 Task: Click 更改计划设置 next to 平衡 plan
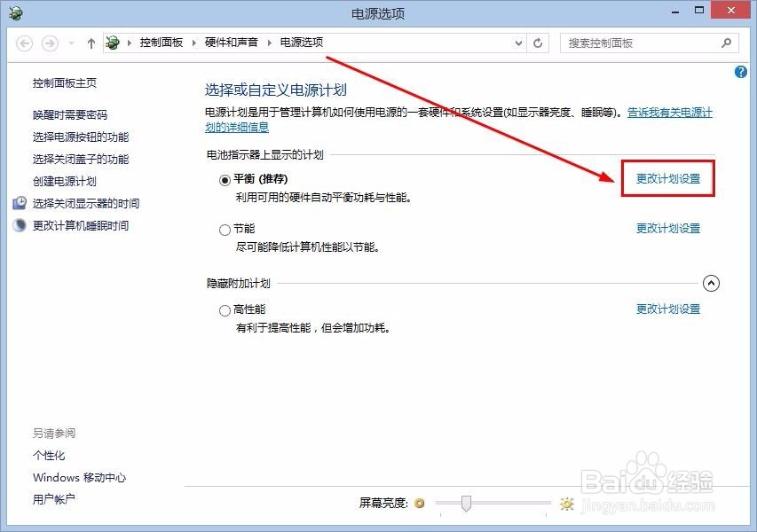[668, 177]
